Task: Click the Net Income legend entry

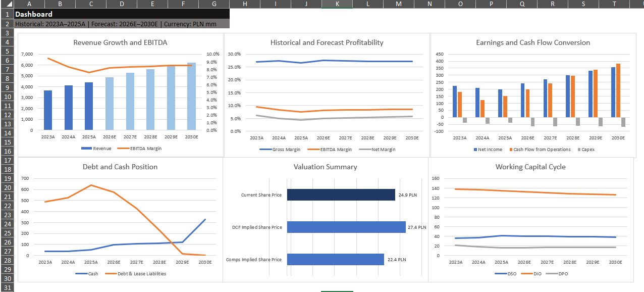Action: pyautogui.click(x=488, y=150)
